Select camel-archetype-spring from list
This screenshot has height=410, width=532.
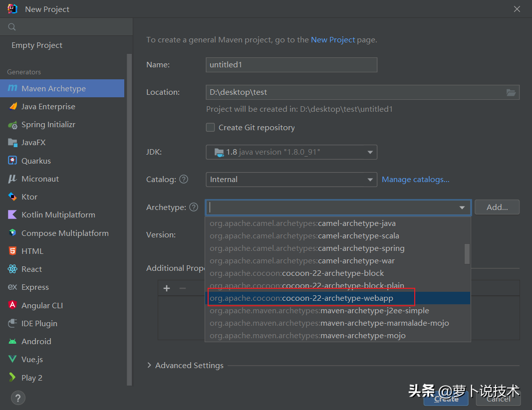pos(335,248)
